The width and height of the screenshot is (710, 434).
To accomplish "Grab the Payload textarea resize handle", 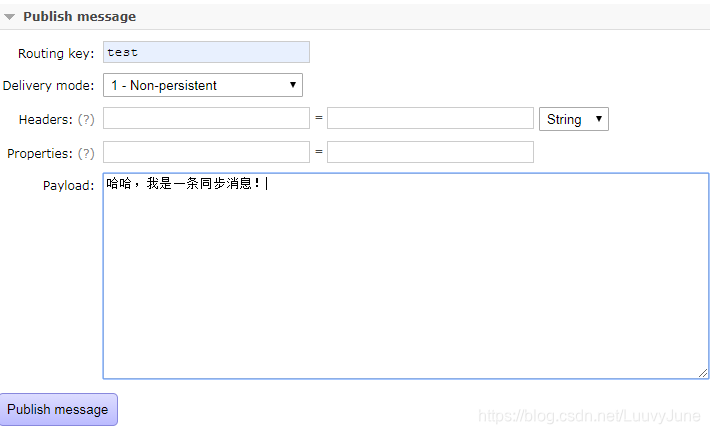I will [x=703, y=373].
